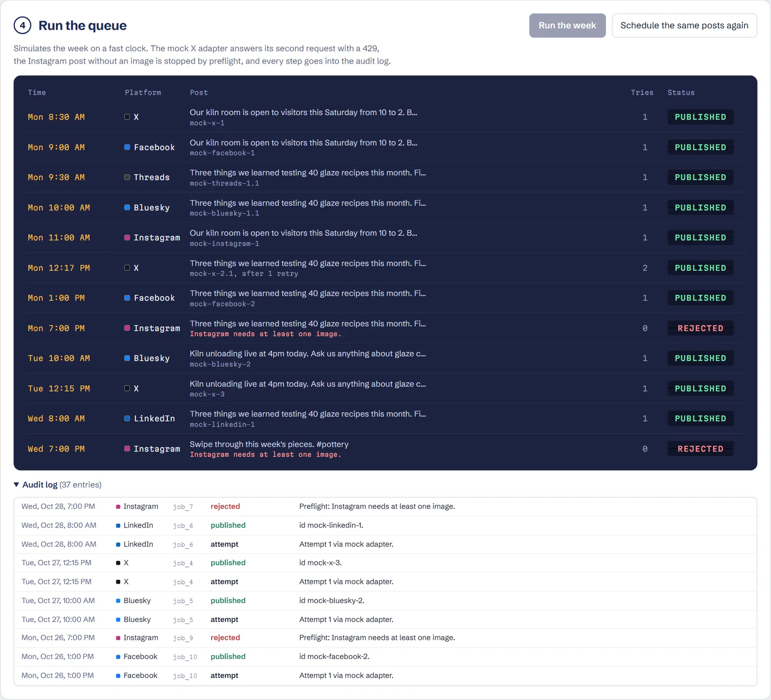Click the Facebook dot in audit row id mock-facebook-2
Viewport: 771px width, 700px height.
118,657
